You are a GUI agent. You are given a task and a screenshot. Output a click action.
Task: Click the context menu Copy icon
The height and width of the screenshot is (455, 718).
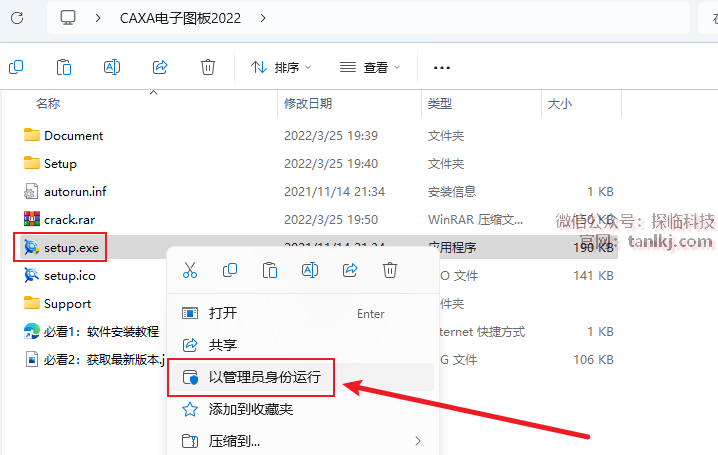pos(230,270)
